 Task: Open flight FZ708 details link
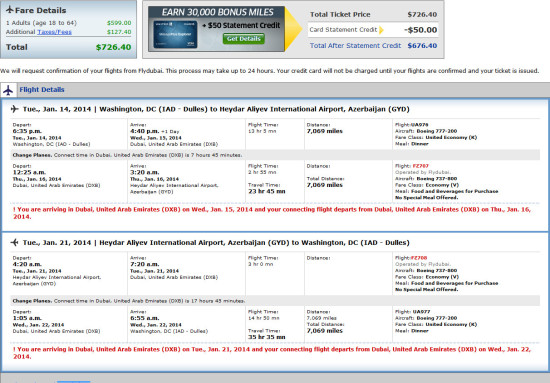tap(419, 258)
